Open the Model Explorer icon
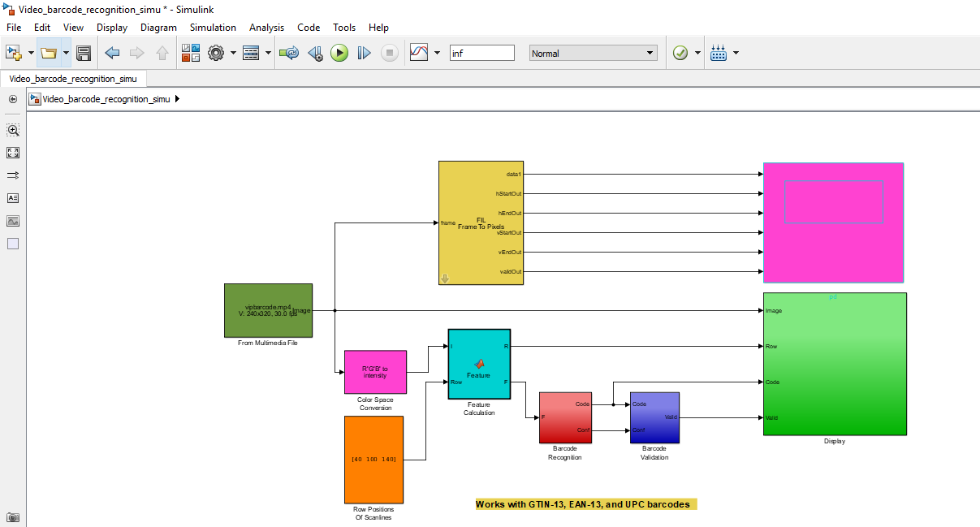This screenshot has width=980, height=527. (251, 54)
